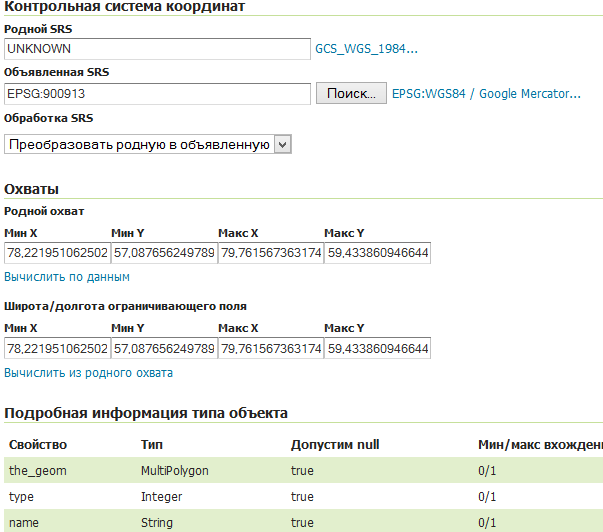This screenshot has width=603, height=532.
Task: Click Макс X field under Родной охват
Action: coord(271,253)
